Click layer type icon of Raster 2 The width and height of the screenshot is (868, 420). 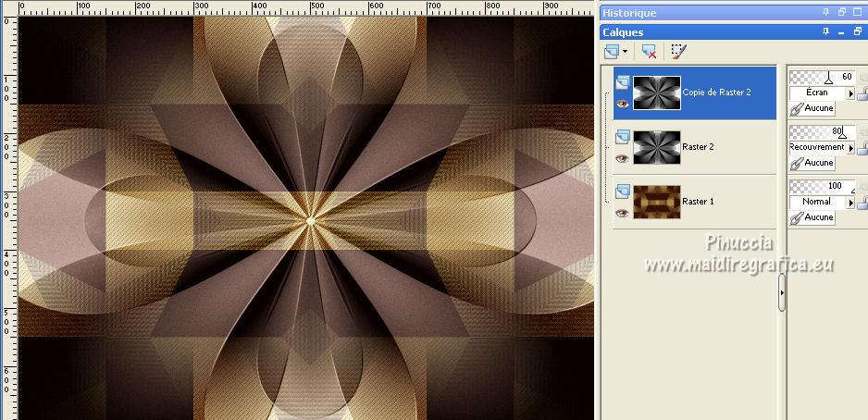(x=622, y=137)
